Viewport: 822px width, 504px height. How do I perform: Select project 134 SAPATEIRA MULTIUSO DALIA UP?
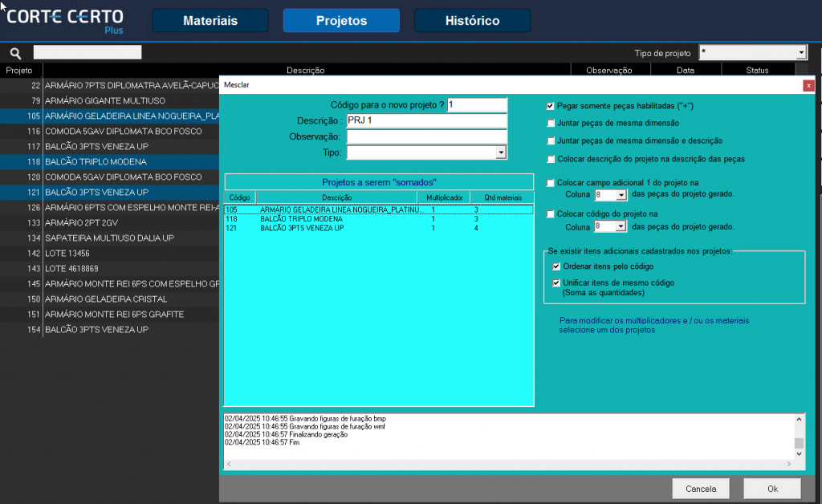coord(109,238)
